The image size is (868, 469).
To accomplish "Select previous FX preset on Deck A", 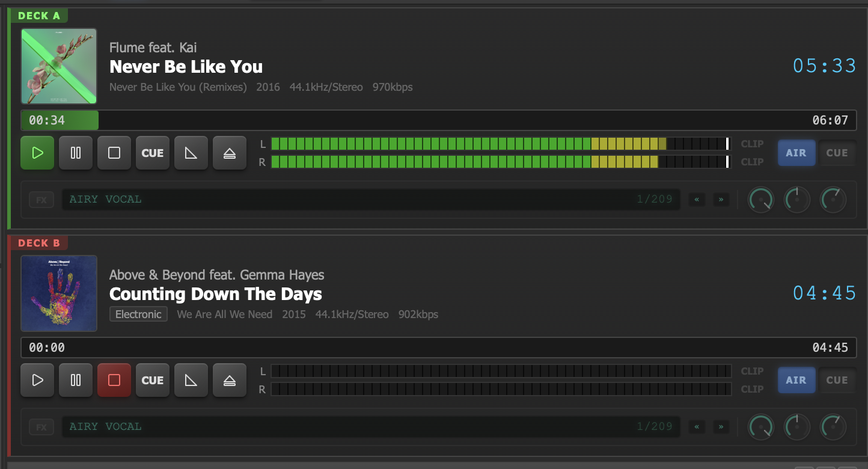I will [x=697, y=200].
